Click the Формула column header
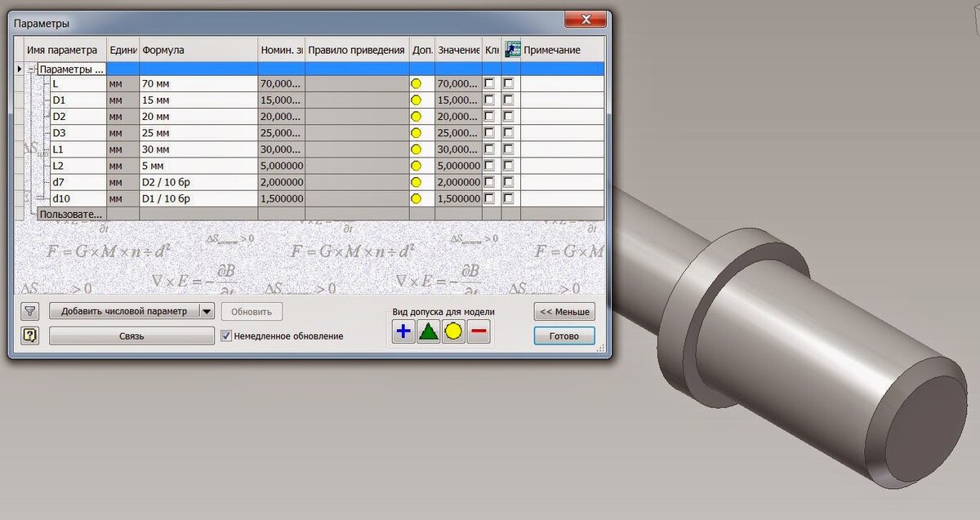Screen dimensions: 980x520 pos(198,50)
